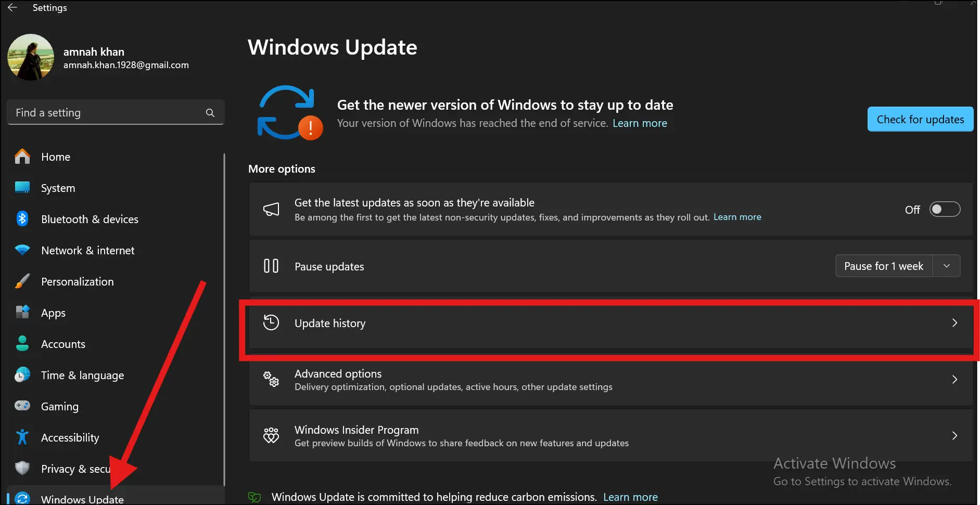Open System settings via its icon
The image size is (980, 505).
point(22,188)
